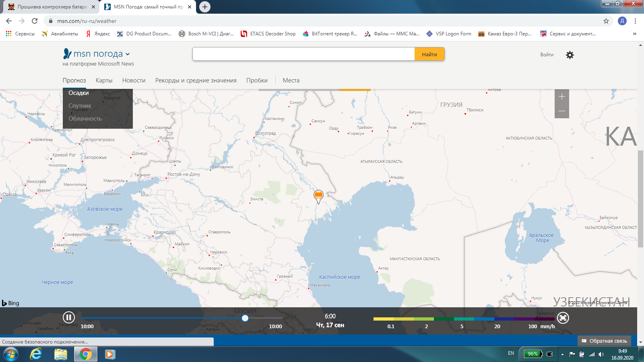Reload the current page
Image resolution: width=644 pixels, height=362 pixels.
click(35, 21)
